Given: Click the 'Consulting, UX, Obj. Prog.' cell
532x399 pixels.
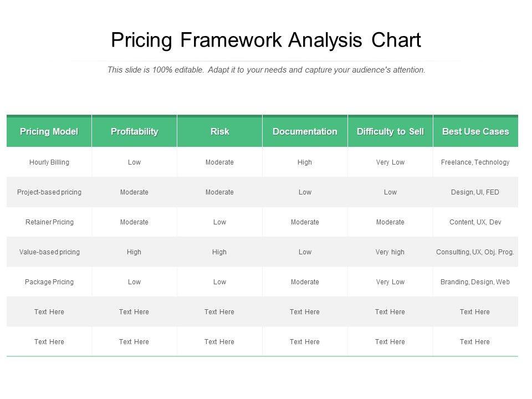Looking at the screenshot, I should pyautogui.click(x=475, y=252).
